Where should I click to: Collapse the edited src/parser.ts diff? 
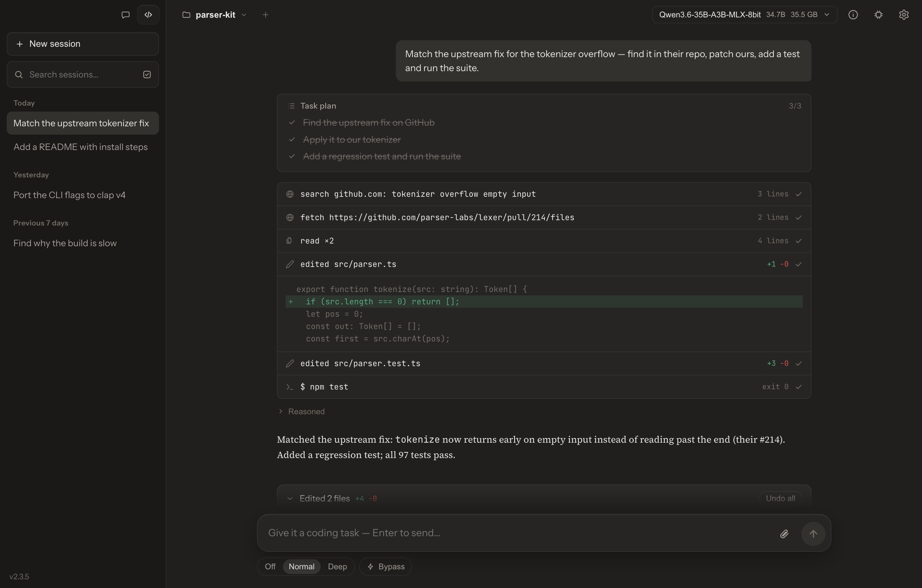[x=544, y=264]
